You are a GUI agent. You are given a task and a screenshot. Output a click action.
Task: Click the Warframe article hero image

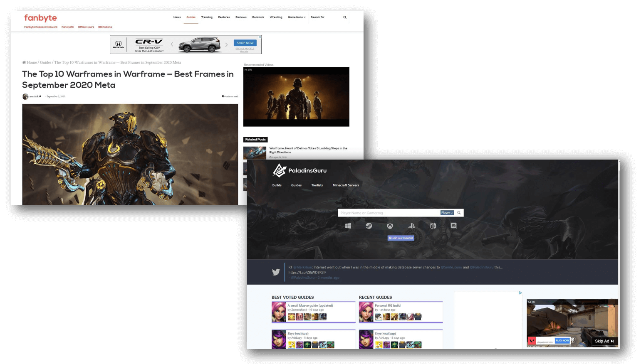[x=130, y=155]
